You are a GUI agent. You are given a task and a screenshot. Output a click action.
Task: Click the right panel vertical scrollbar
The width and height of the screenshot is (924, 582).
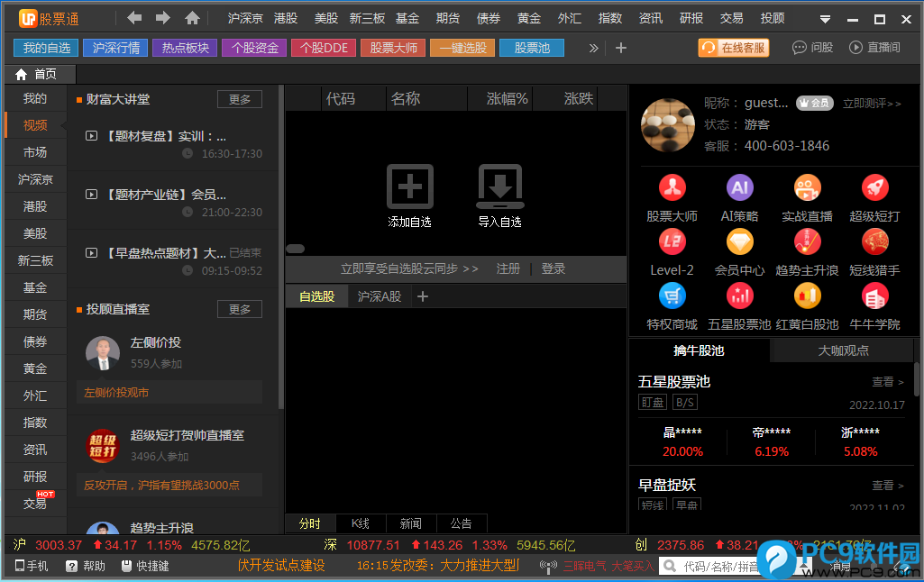917,379
